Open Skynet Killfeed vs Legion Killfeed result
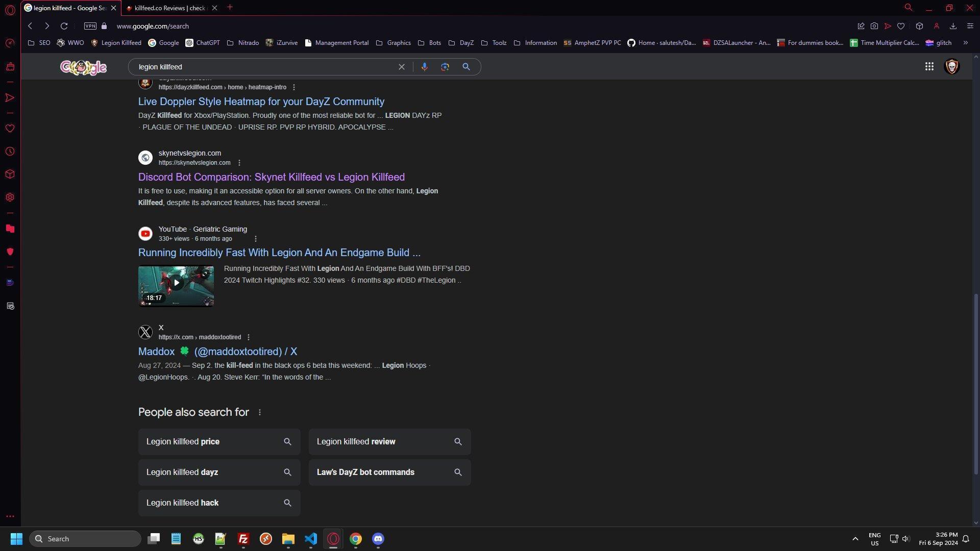The width and height of the screenshot is (980, 551). click(x=271, y=177)
